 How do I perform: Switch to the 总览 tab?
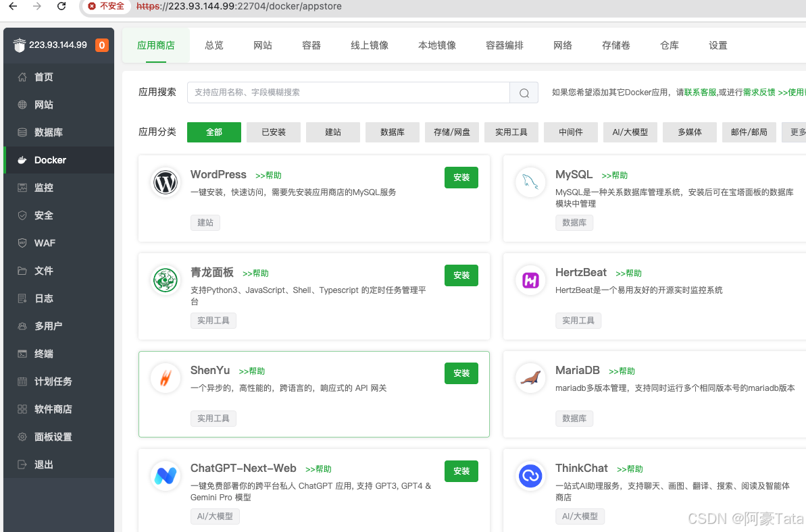(214, 46)
